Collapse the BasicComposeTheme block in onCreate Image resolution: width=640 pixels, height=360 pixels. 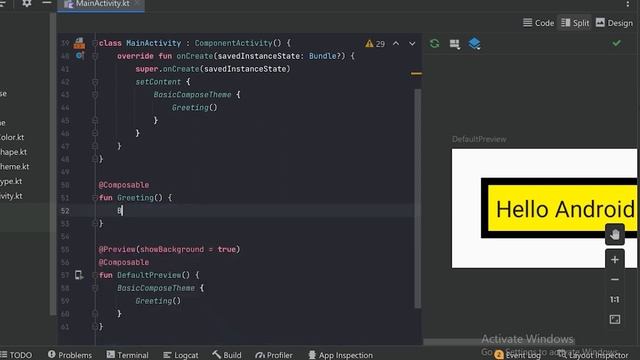coord(95,95)
